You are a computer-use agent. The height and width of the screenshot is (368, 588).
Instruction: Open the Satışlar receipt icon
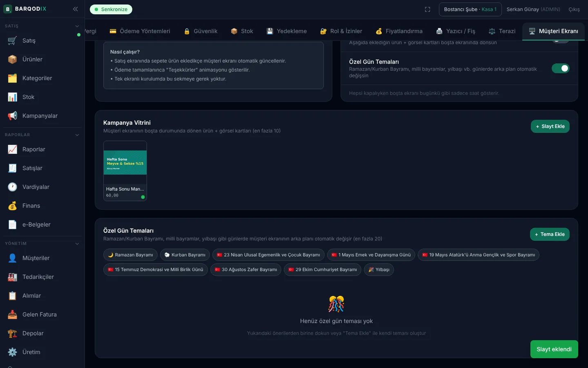(13, 168)
